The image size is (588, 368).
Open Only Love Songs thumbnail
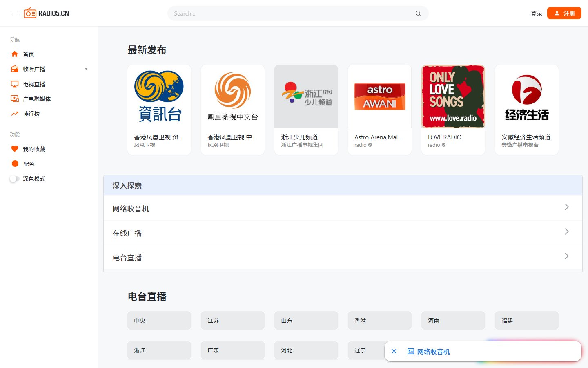453,96
